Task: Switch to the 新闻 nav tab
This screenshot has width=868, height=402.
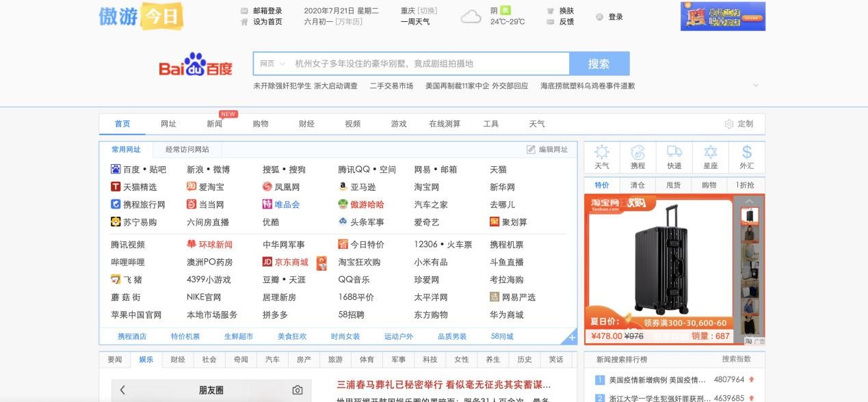Action: click(215, 124)
